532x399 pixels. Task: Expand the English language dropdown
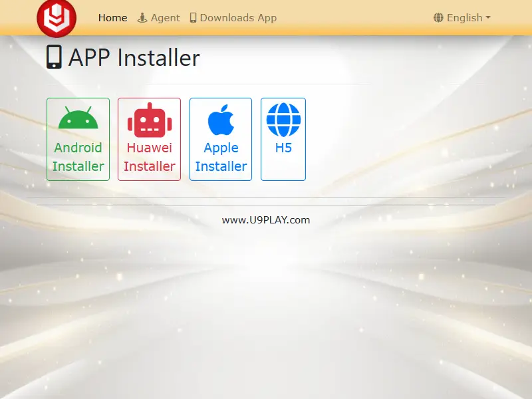pos(462,18)
